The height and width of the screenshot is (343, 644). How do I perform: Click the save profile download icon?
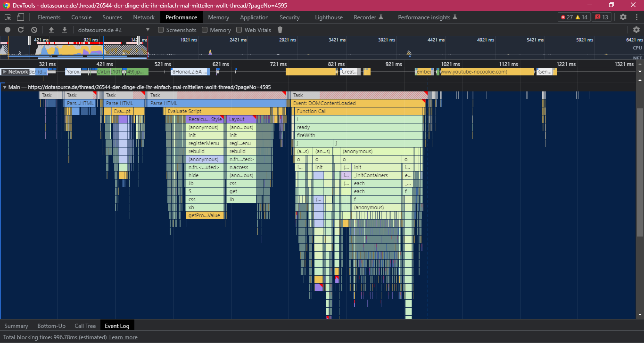[65, 30]
